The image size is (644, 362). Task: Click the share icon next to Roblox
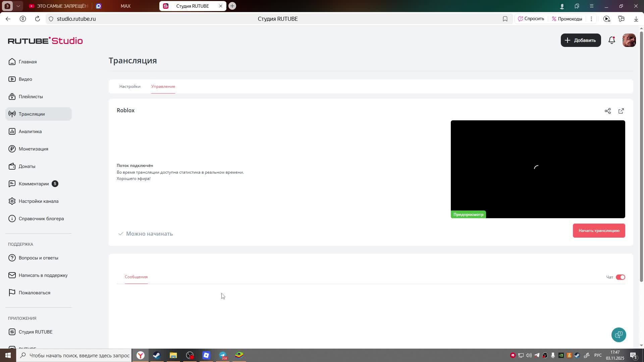[x=607, y=111]
